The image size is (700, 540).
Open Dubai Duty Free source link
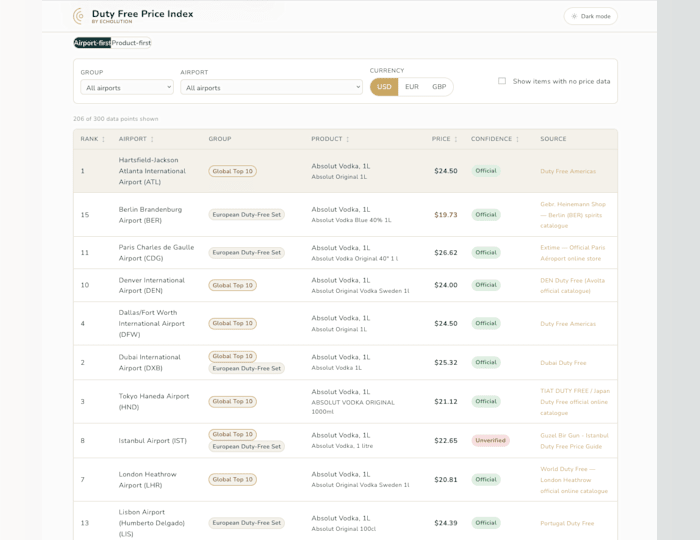563,363
